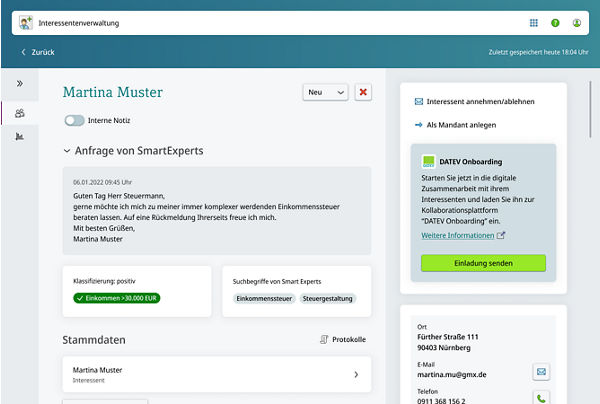Select the contacts icon in sidebar
This screenshot has width=600, height=404.
click(x=19, y=113)
